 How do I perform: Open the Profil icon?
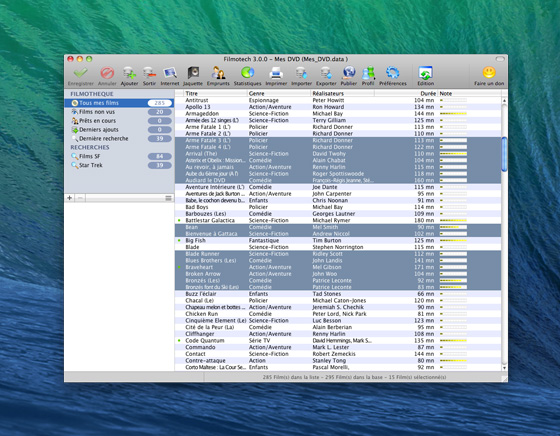pyautogui.click(x=368, y=73)
